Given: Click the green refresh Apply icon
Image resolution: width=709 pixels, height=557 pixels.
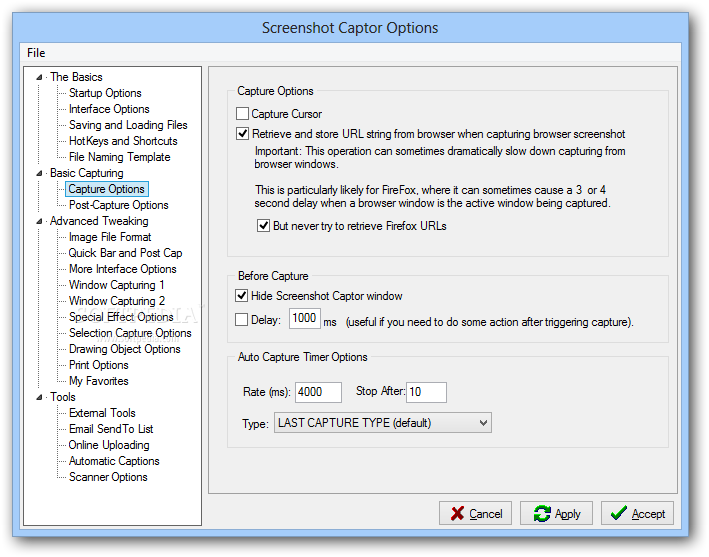Looking at the screenshot, I should (x=542, y=514).
